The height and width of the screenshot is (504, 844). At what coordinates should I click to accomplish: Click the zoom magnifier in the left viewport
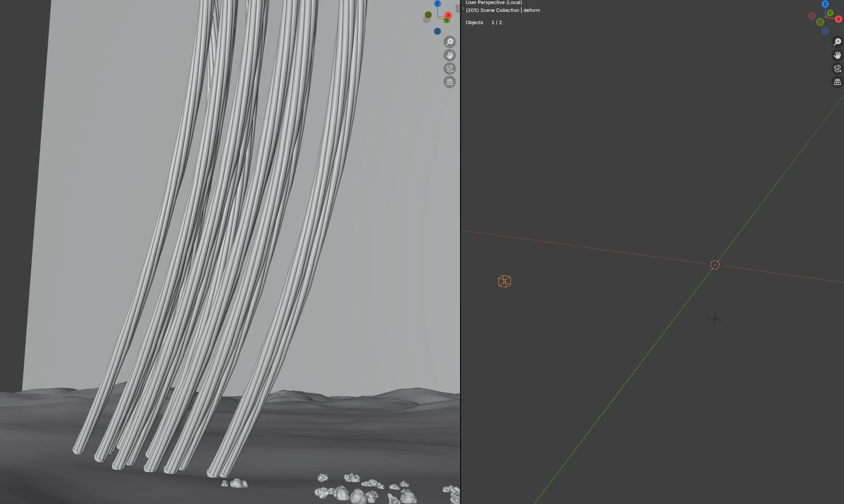click(x=449, y=42)
